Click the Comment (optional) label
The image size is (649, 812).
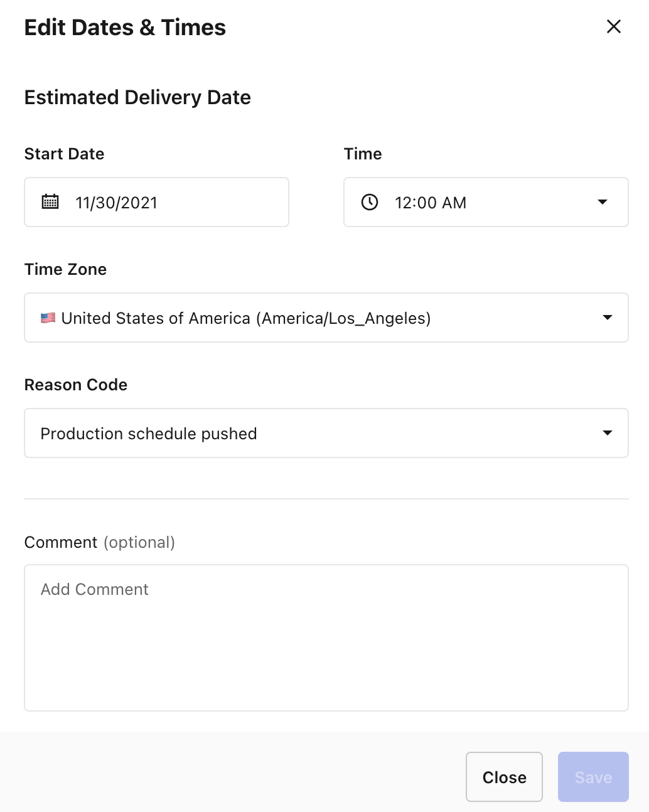100,542
